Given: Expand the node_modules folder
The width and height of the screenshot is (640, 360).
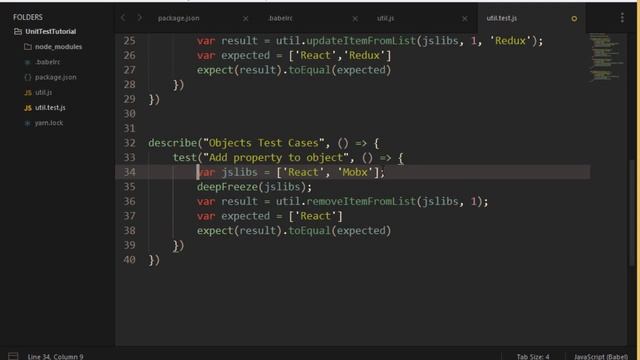Looking at the screenshot, I should (58, 47).
